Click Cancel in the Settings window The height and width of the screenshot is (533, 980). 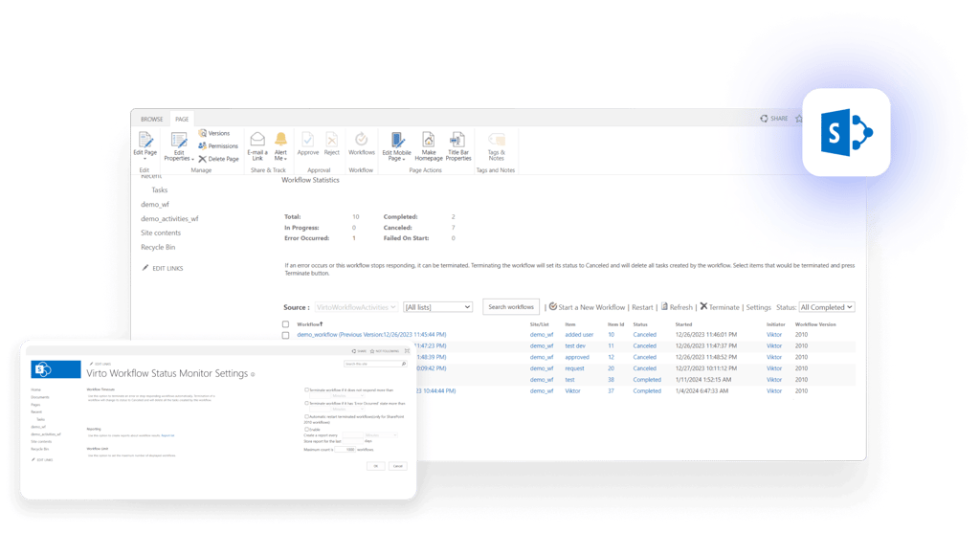tap(397, 466)
